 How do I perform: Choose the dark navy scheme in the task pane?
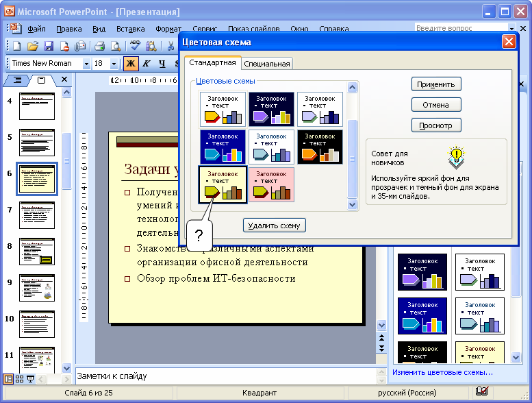(422, 272)
